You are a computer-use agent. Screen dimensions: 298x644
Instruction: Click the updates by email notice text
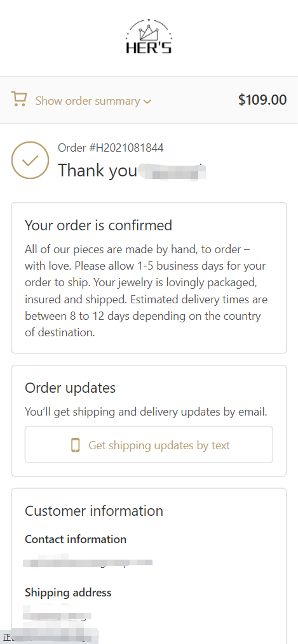146,412
